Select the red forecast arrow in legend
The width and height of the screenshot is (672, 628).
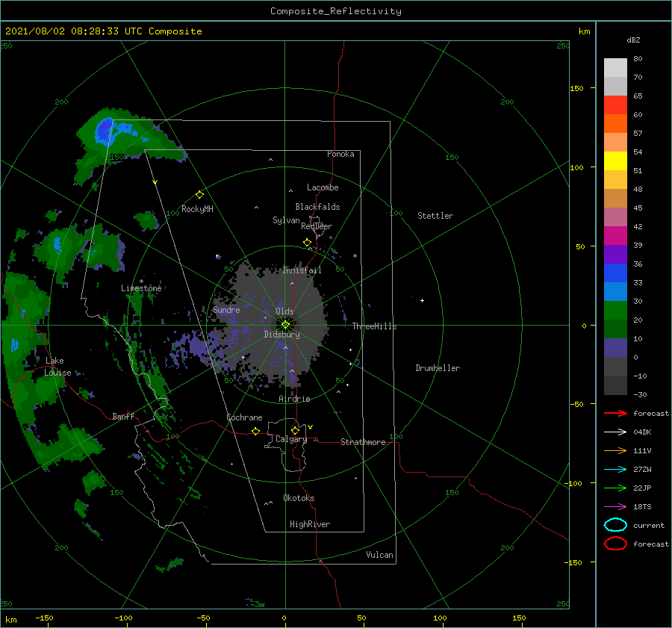(x=615, y=413)
